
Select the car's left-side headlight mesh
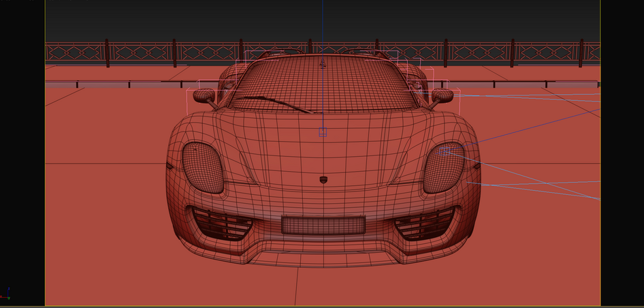(203, 168)
